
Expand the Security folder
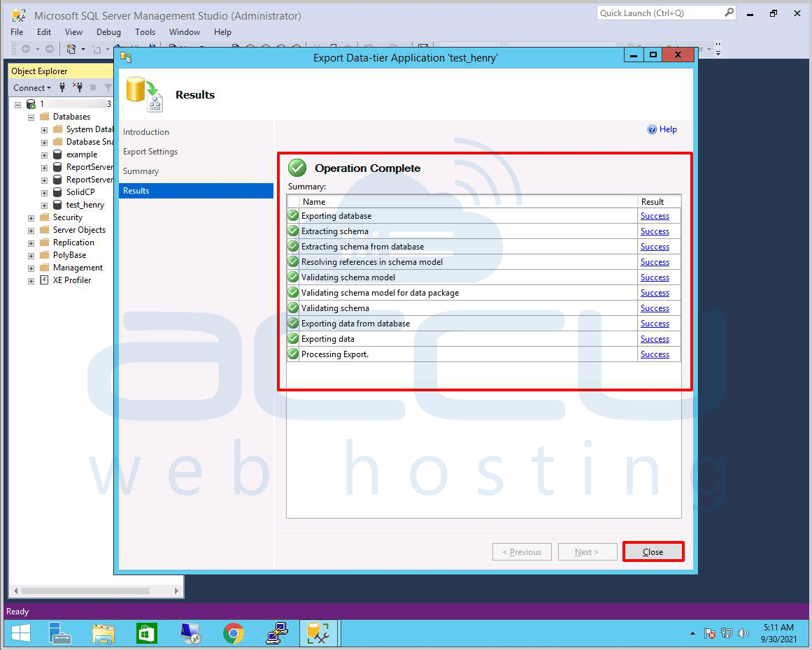click(x=31, y=218)
